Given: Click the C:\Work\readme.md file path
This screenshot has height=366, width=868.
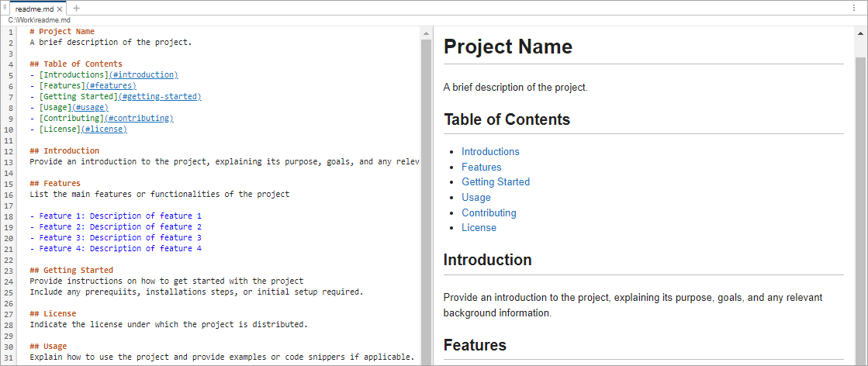Looking at the screenshot, I should point(40,20).
